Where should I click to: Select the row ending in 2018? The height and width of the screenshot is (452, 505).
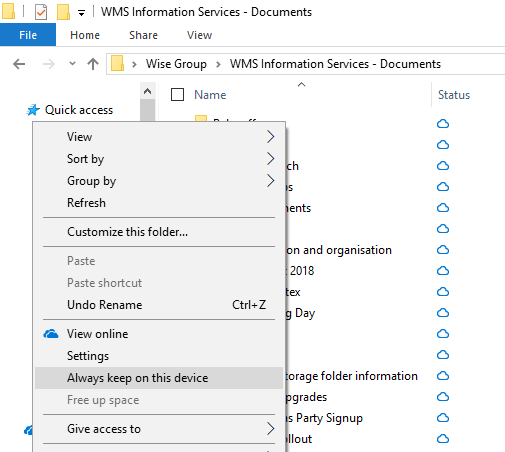300,271
